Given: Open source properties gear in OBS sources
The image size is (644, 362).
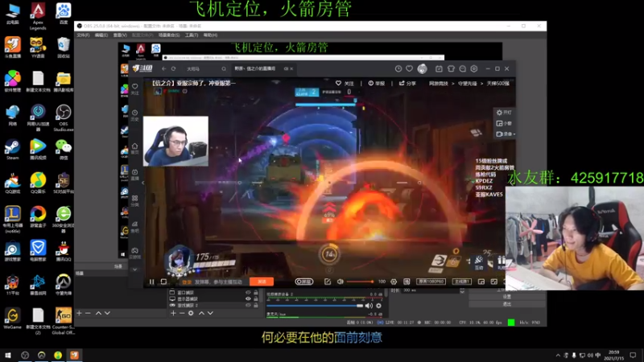Looking at the screenshot, I should tap(191, 313).
